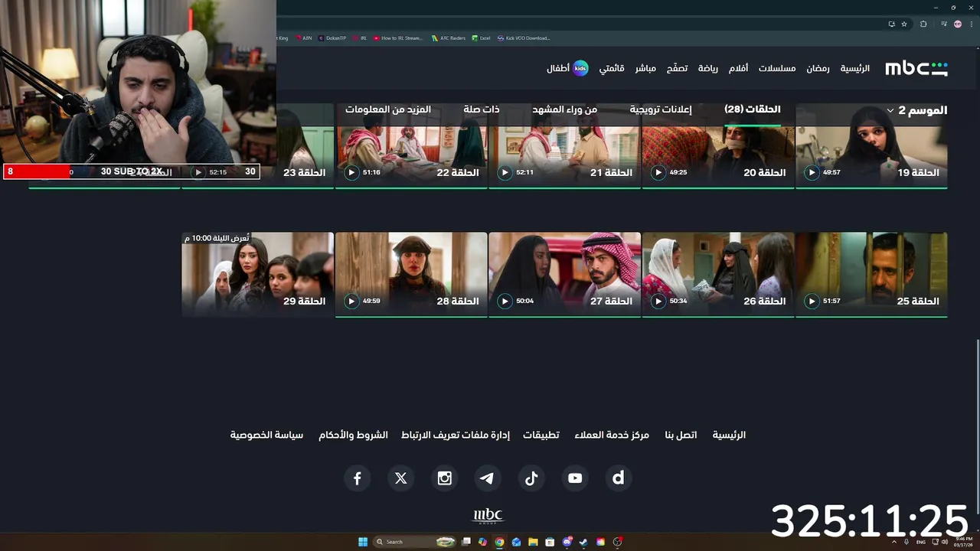Open Windows Start menu
The width and height of the screenshot is (980, 551).
point(363,542)
